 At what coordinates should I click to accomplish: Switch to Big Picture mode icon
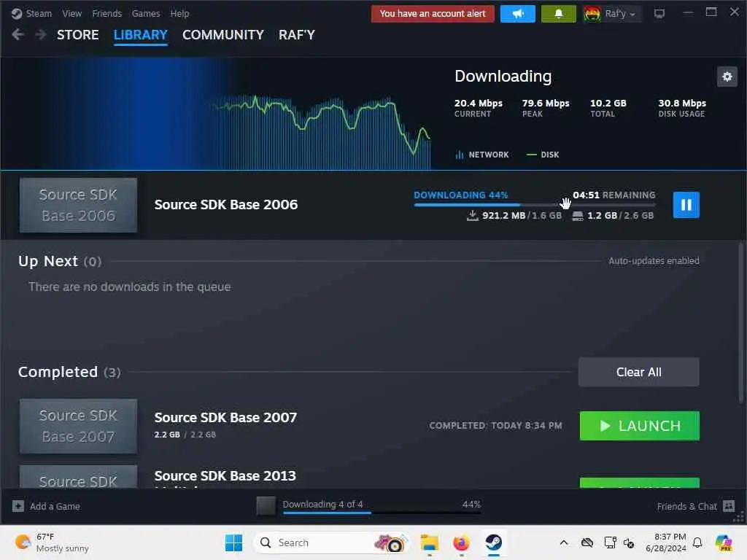[659, 14]
